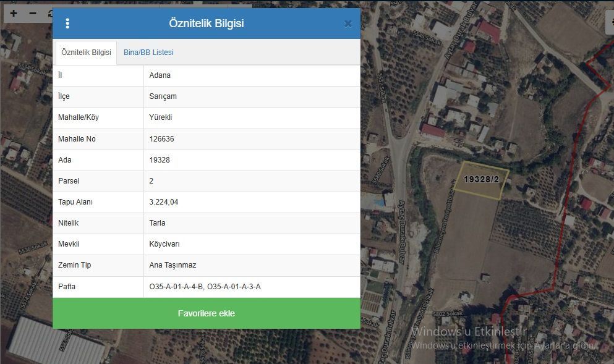
Task: Click the Öznitelik Bilgisi dialog title
Action: [x=207, y=23]
